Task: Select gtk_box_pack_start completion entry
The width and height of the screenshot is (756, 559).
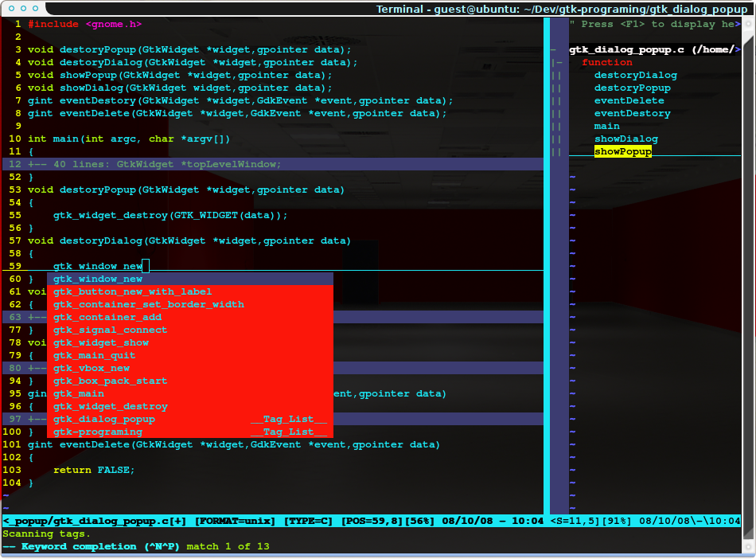Action: pos(190,381)
